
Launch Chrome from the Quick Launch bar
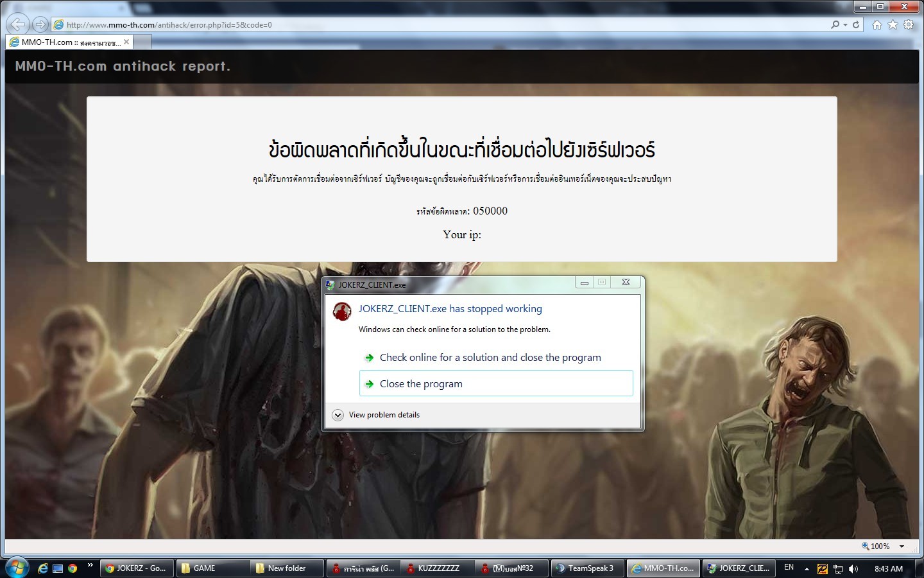point(73,568)
